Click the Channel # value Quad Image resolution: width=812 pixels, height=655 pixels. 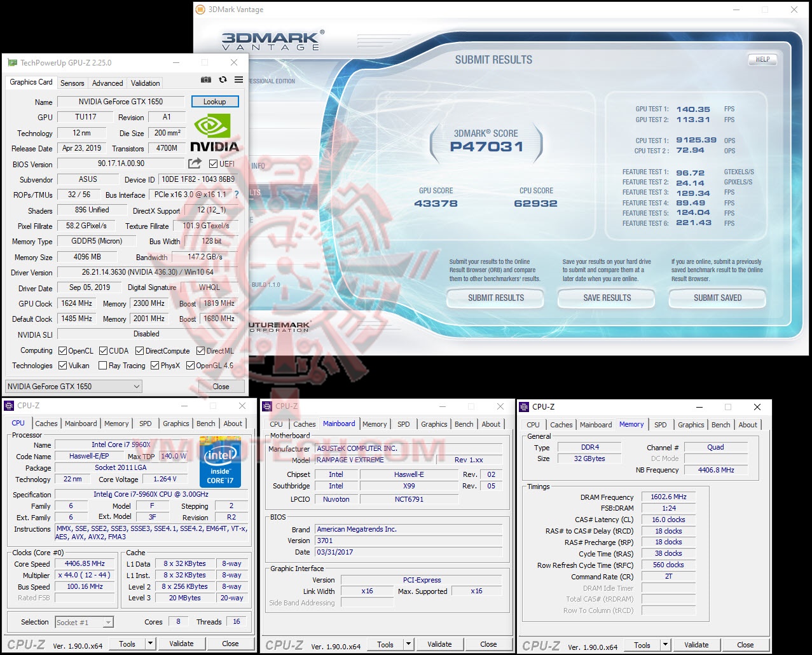click(x=716, y=447)
